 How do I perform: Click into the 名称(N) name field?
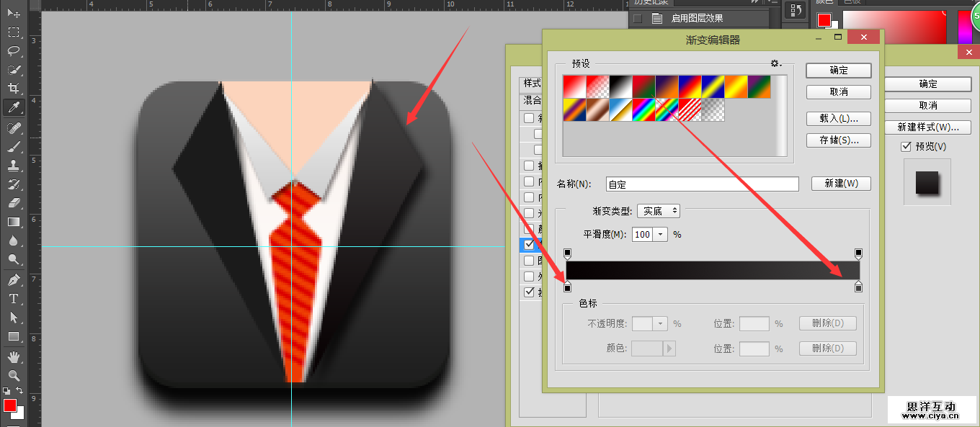pyautogui.click(x=703, y=184)
